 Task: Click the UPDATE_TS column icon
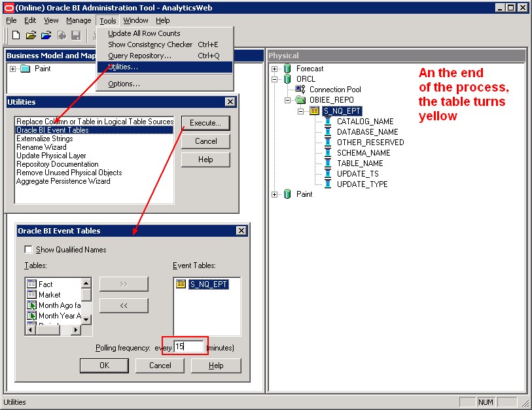tap(328, 174)
